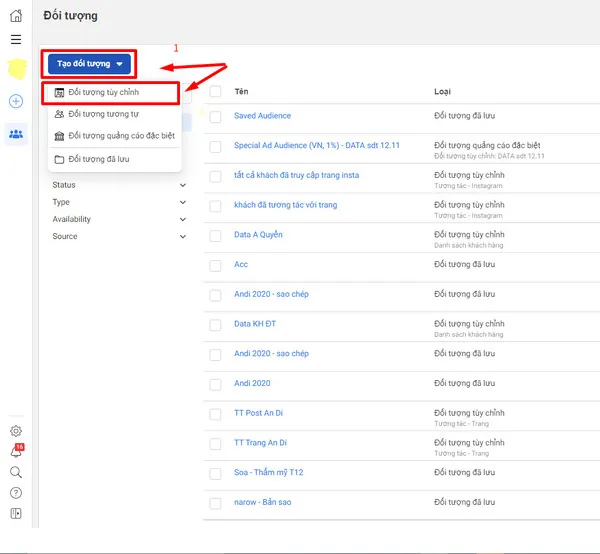Click the yellow highlighted account swatch in sidebar
The height and width of the screenshot is (554, 600).
(16, 69)
